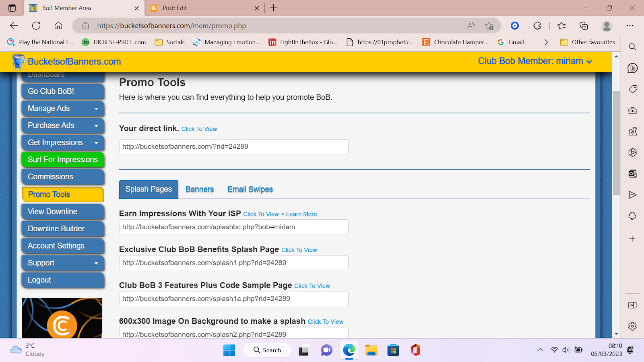
Task: Switch to Splash Pages tab
Action: 149,189
